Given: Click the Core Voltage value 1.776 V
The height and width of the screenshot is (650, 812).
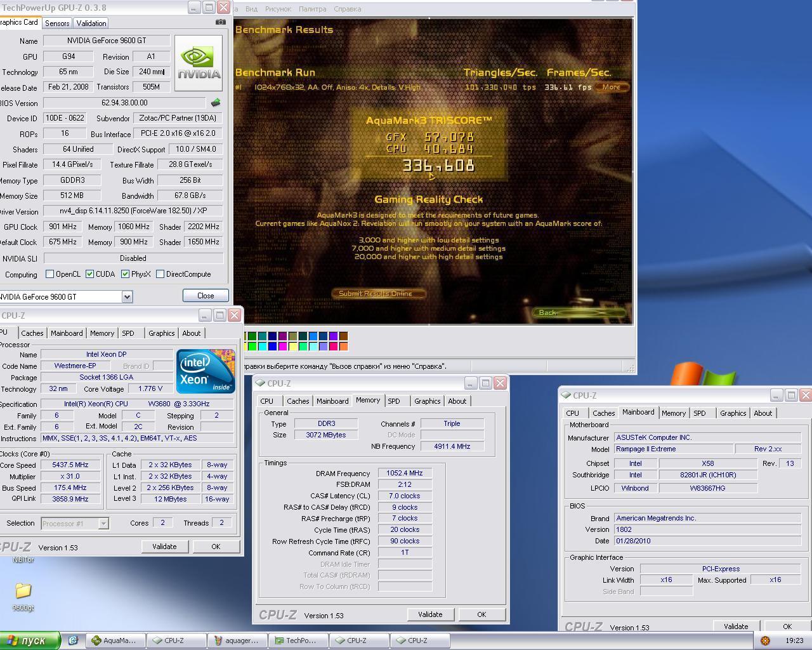Looking at the screenshot, I should pyautogui.click(x=150, y=388).
